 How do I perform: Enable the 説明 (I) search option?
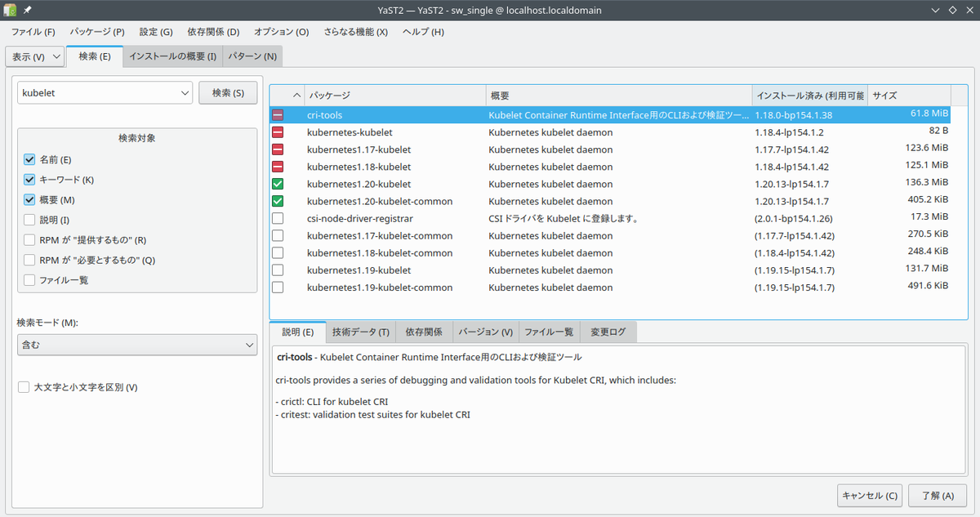(29, 220)
